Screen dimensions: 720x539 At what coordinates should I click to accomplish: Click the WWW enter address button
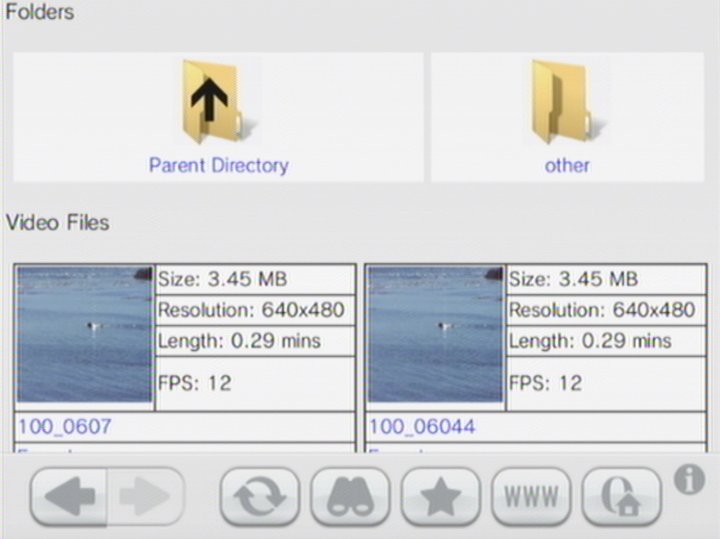pos(531,497)
